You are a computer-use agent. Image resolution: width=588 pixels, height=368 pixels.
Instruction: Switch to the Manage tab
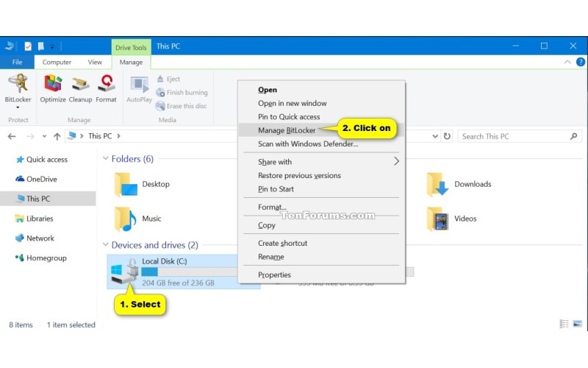[x=131, y=63]
